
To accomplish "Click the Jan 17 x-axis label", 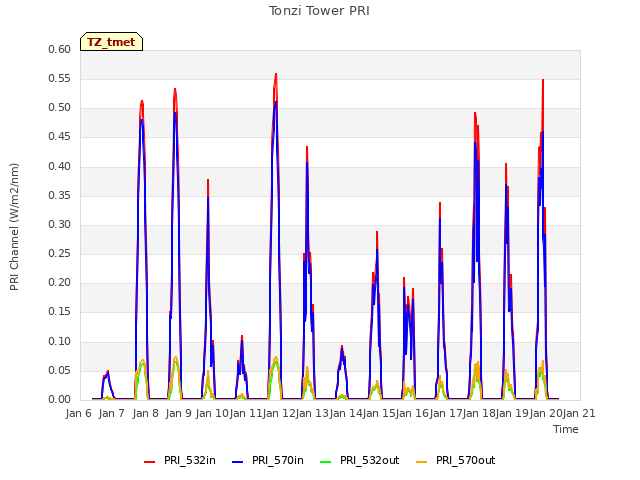I will tap(446, 413).
